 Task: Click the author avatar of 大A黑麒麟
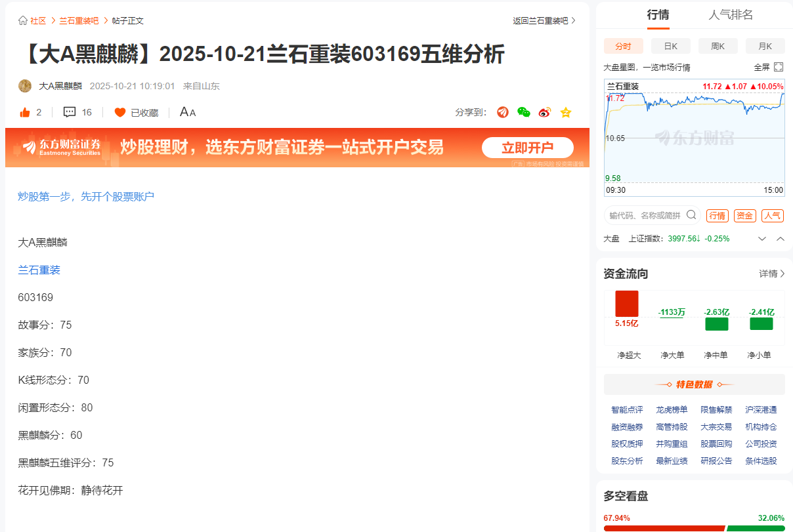click(25, 86)
